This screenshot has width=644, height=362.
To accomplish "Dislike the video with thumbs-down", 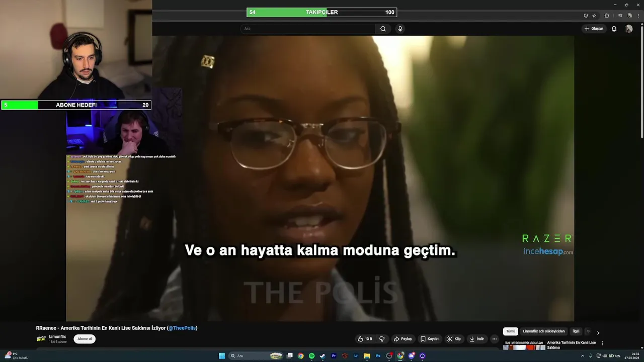I will pyautogui.click(x=382, y=339).
